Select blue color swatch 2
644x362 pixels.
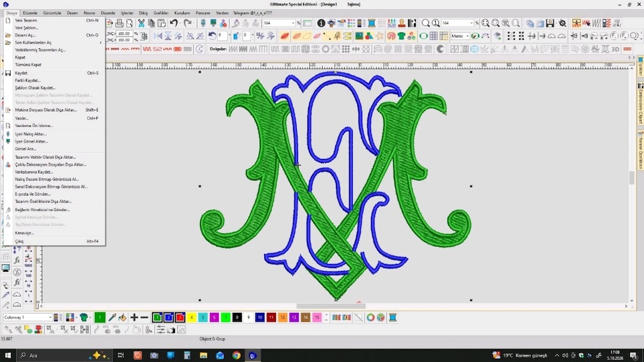tap(169, 317)
